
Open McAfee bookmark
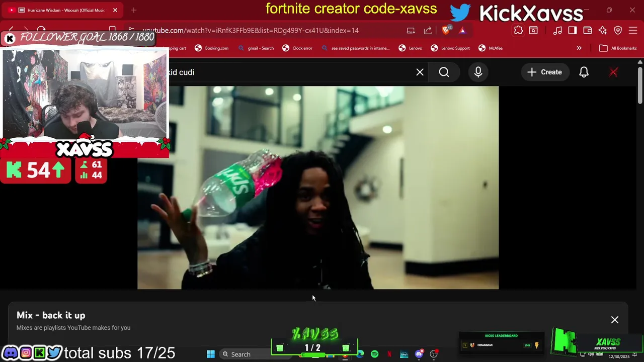tap(490, 48)
